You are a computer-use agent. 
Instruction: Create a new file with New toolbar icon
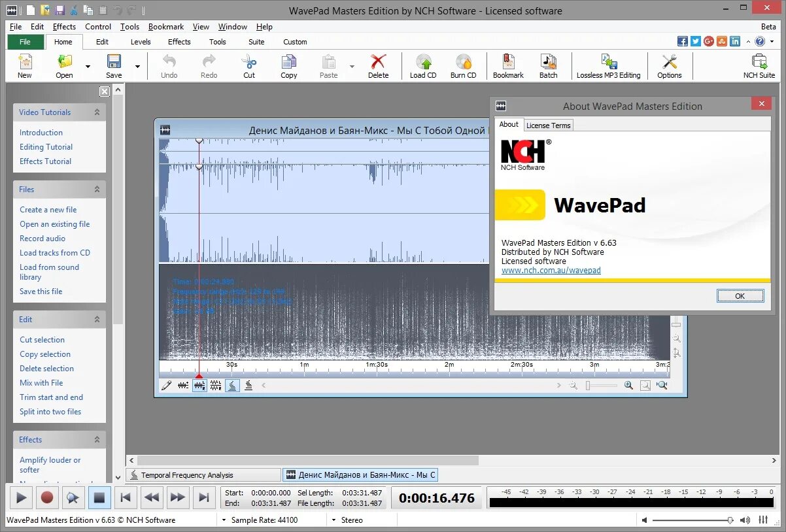tap(25, 66)
